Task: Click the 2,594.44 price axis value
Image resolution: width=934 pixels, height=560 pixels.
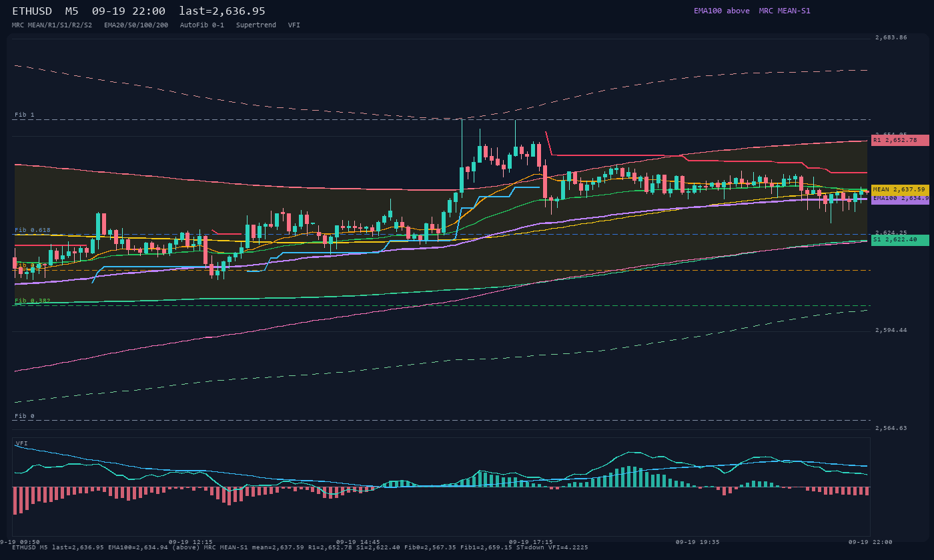Action: pyautogui.click(x=891, y=331)
